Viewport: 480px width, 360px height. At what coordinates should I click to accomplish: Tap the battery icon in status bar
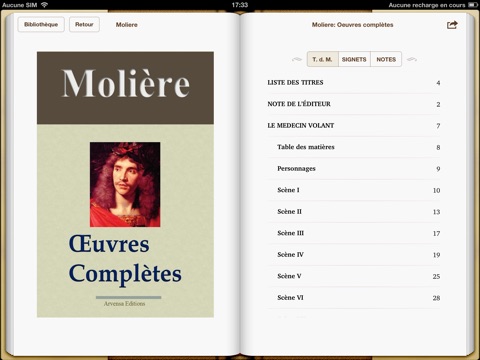473,5
